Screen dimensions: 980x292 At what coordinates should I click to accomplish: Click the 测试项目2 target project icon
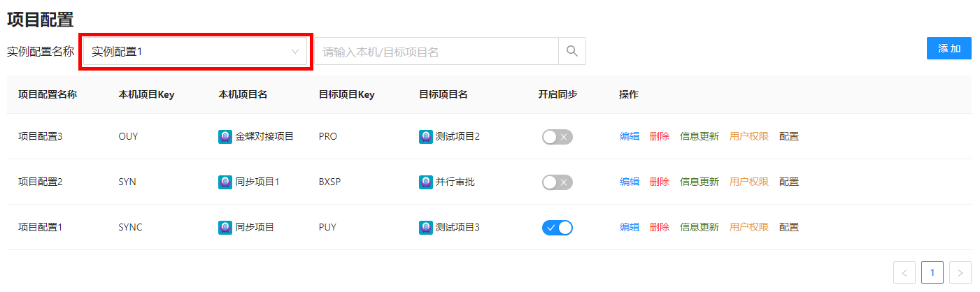coord(425,137)
